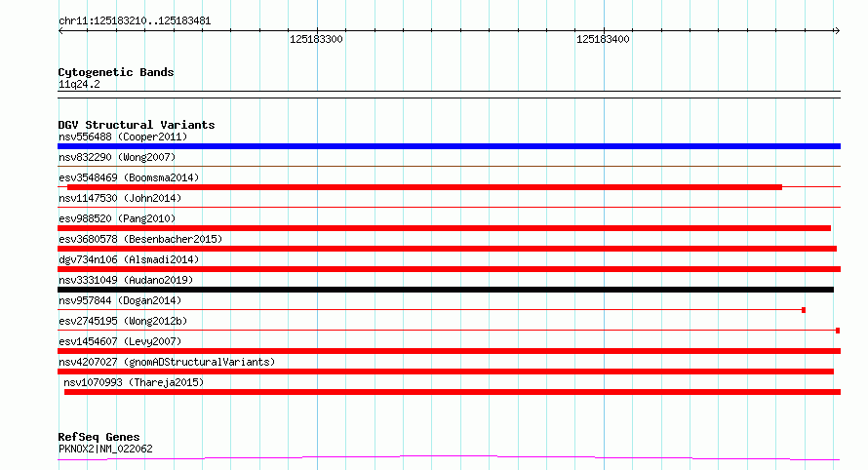Click the 125183400 ruler position label
This screenshot has width=868, height=470.
pos(603,39)
